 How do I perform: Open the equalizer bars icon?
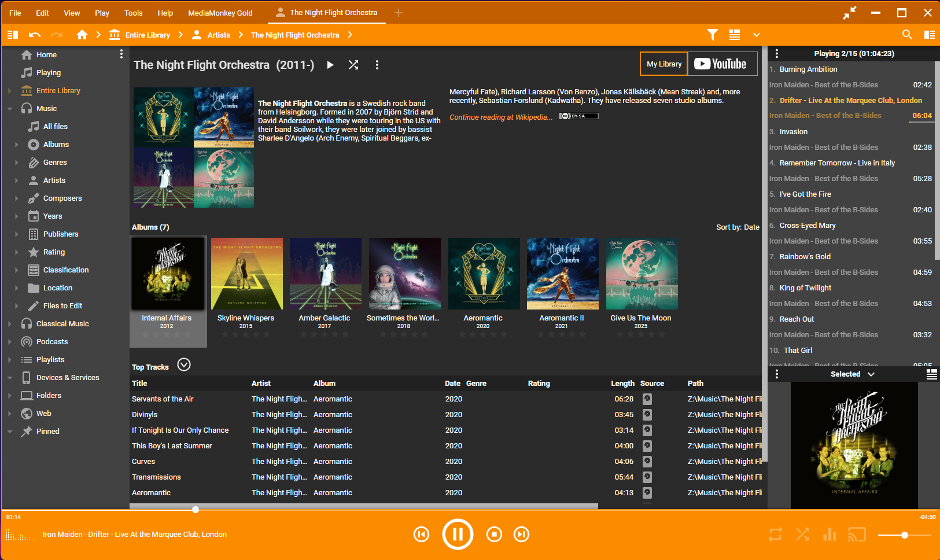tap(830, 535)
